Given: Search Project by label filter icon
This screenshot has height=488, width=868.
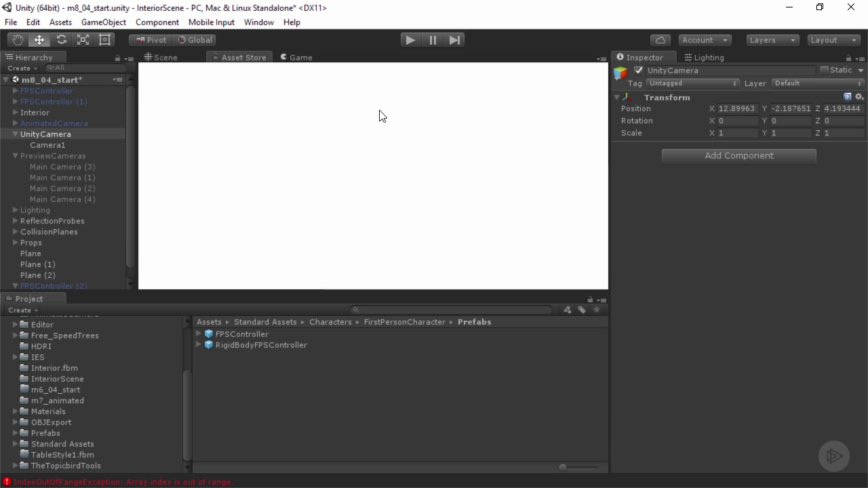Looking at the screenshot, I should point(582,310).
